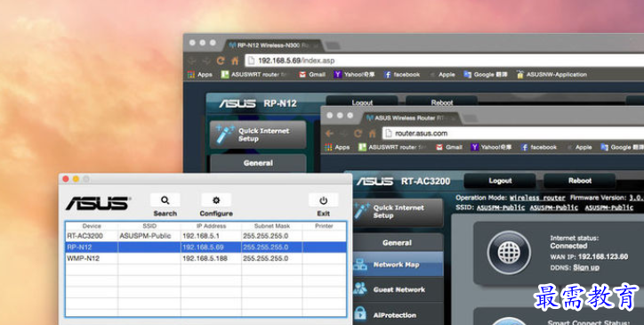Click the router.asus.com address bar

[513, 134]
